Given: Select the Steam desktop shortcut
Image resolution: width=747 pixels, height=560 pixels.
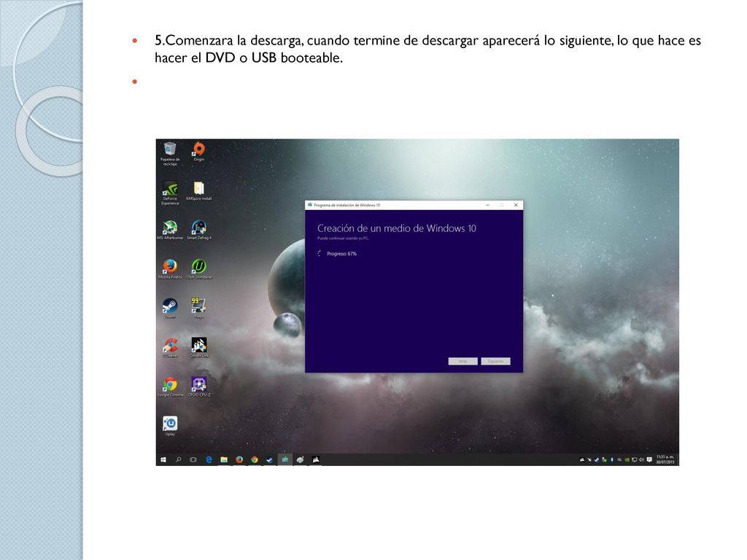Looking at the screenshot, I should (169, 308).
